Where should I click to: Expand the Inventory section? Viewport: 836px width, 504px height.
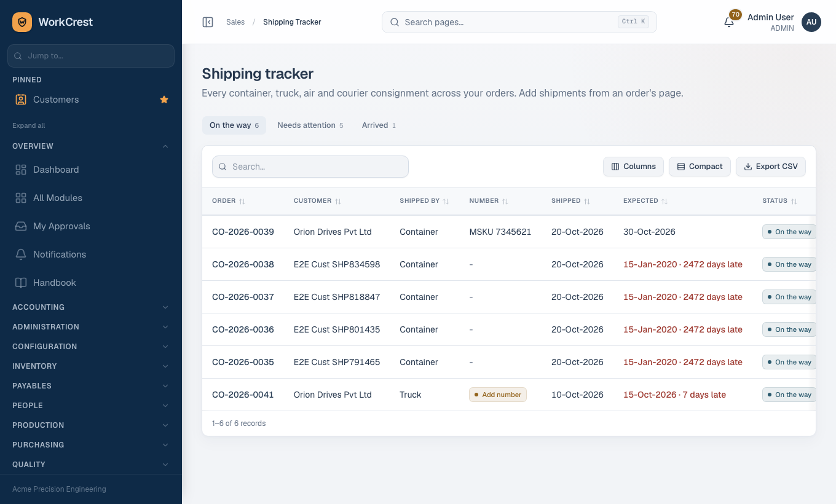click(x=91, y=366)
